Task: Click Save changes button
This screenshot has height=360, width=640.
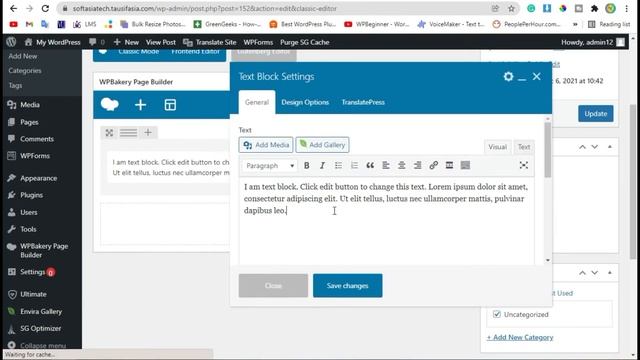Action: click(x=348, y=286)
